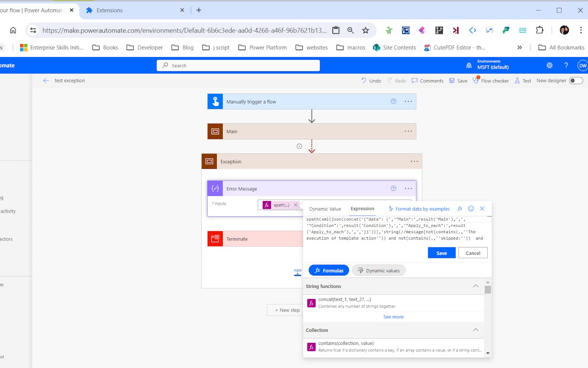Close the expression editor panel
The width and height of the screenshot is (588, 368).
click(x=482, y=208)
